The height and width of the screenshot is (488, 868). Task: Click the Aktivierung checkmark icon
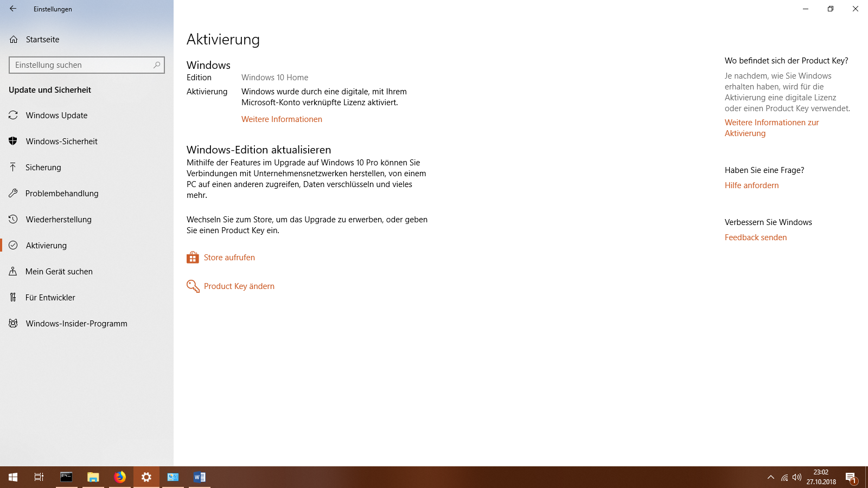tap(13, 246)
